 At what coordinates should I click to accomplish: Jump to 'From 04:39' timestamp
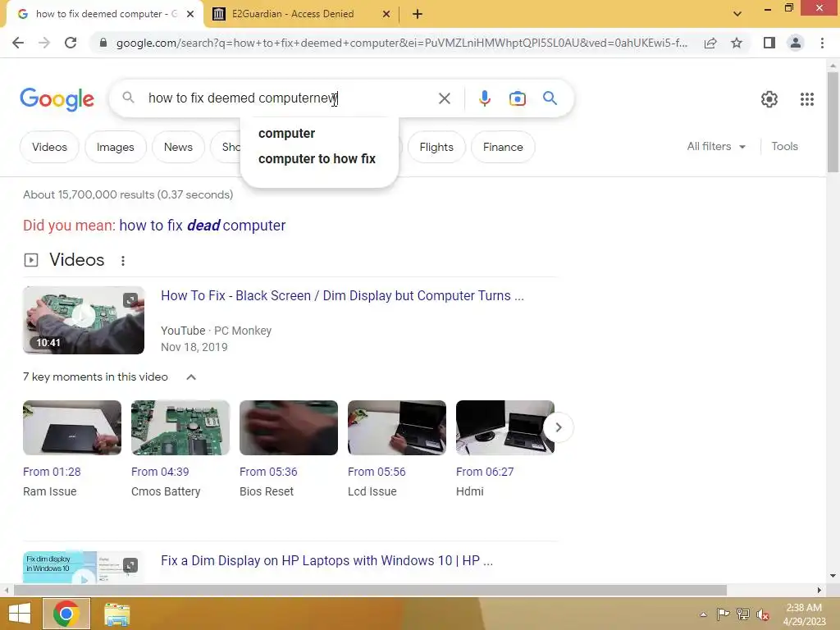160,472
